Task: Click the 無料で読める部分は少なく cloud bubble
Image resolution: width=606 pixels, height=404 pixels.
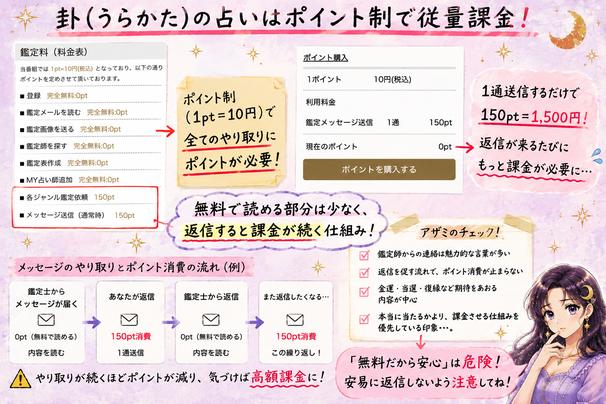Action: 277,221
